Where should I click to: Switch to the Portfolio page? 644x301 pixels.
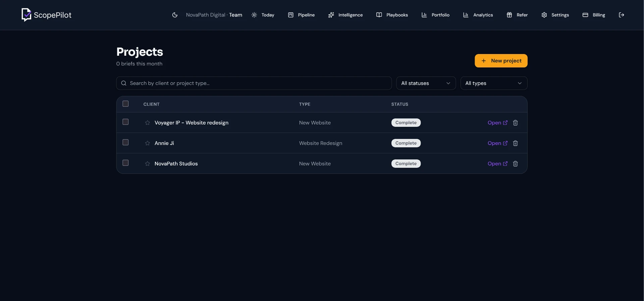(x=435, y=15)
